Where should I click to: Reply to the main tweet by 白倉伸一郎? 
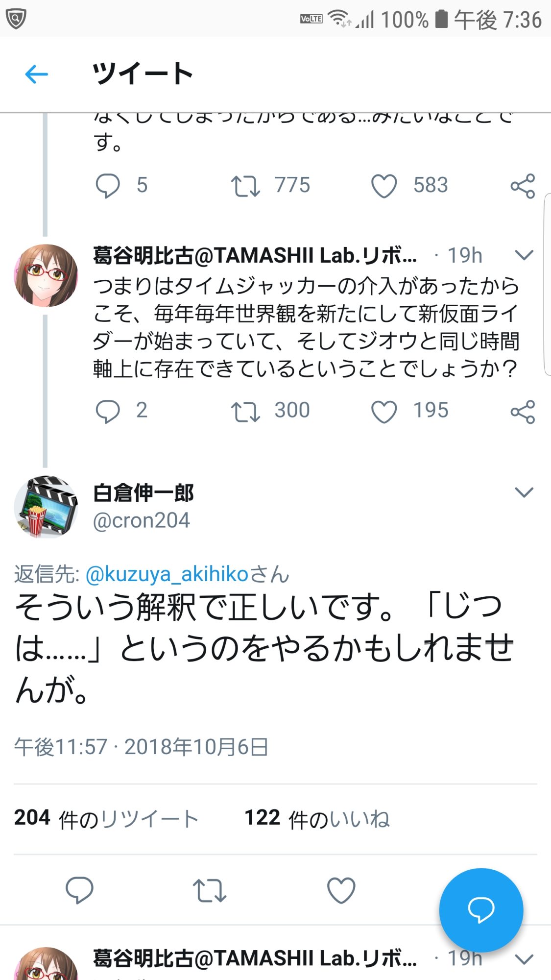point(79,890)
